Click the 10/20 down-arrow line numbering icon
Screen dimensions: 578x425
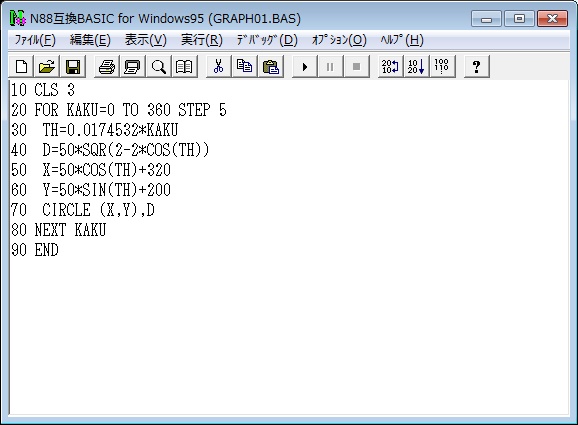[416, 67]
